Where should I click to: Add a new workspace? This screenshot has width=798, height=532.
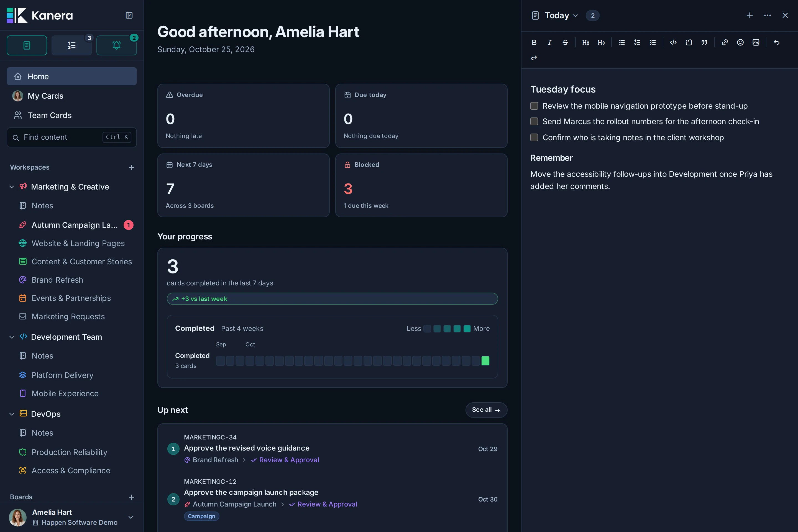131,168
